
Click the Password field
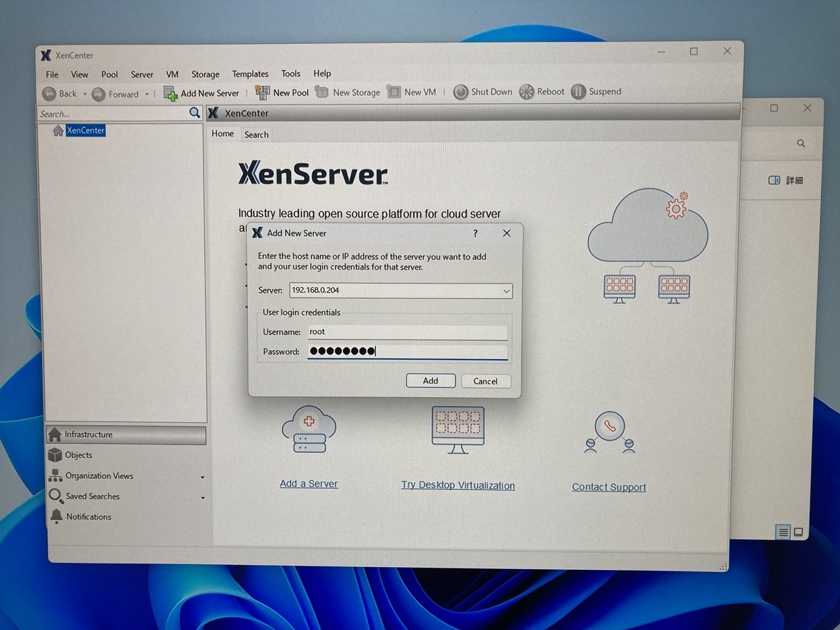(407, 351)
